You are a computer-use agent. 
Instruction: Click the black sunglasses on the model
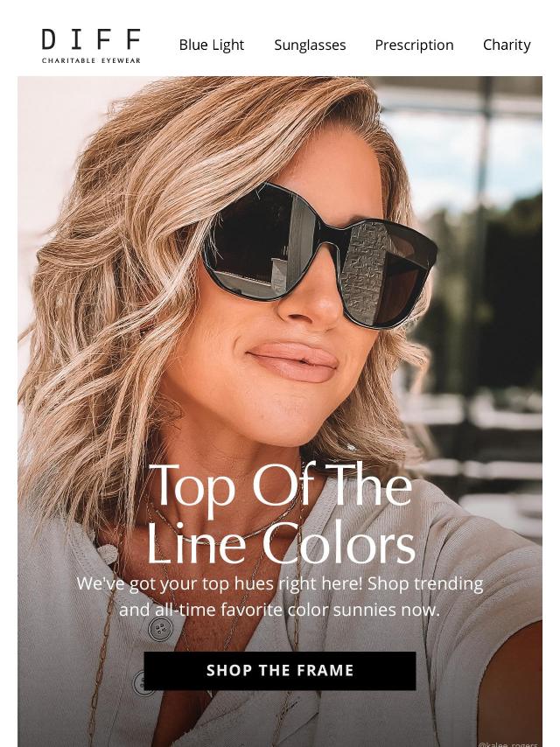click(x=319, y=255)
